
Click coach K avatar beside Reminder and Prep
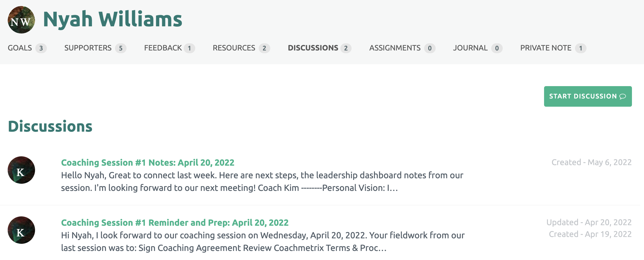pyautogui.click(x=21, y=230)
